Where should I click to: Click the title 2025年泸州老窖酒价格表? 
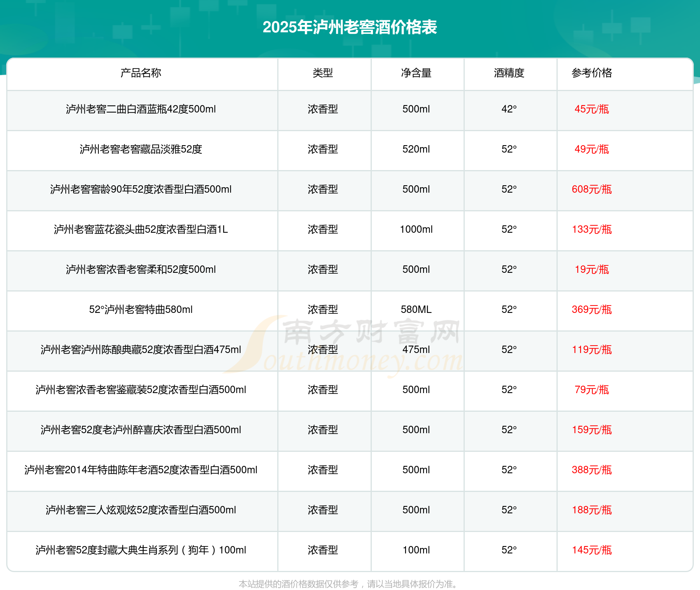350,27
